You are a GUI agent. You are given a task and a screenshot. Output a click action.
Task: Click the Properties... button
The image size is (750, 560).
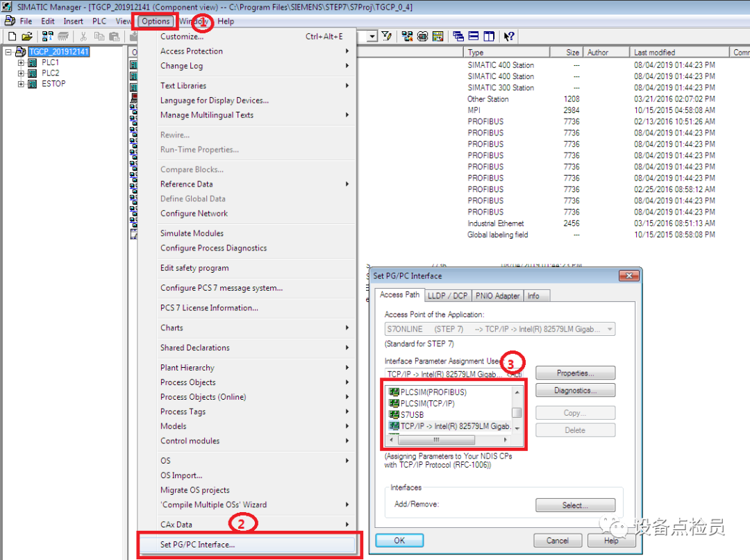click(576, 373)
